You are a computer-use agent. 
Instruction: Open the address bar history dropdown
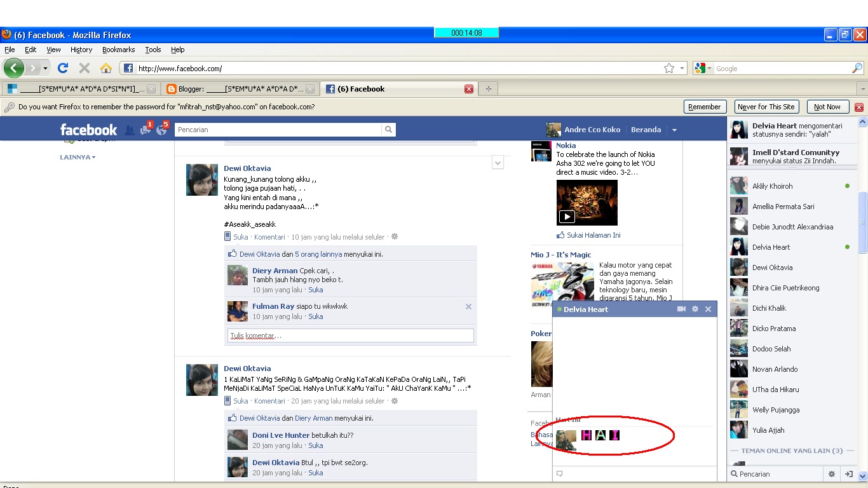point(682,68)
